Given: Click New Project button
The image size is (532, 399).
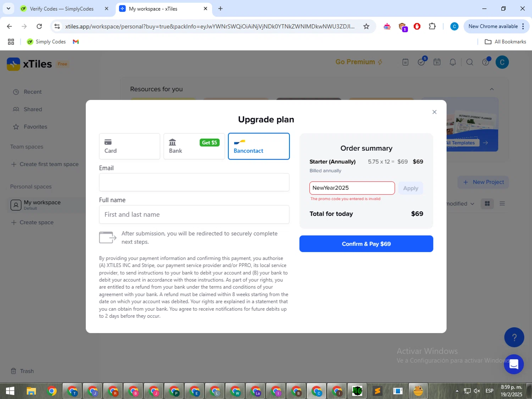Looking at the screenshot, I should coord(483,182).
